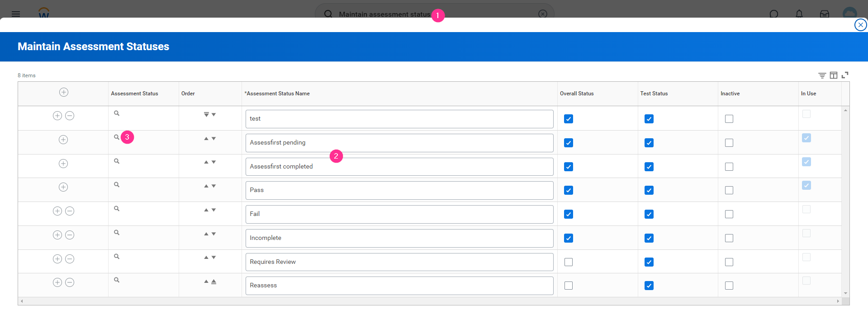868x333 pixels.
Task: Delete the Reassess row with the minus icon
Action: 70,282
